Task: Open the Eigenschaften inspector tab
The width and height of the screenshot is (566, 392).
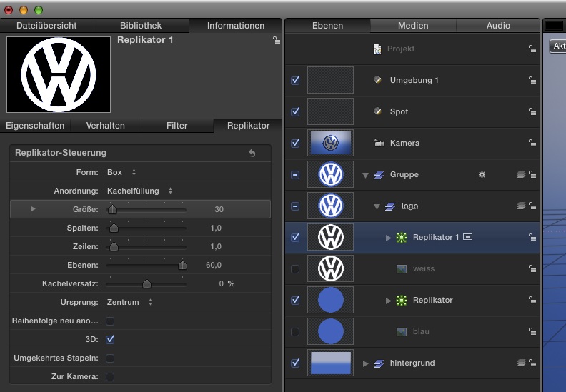Action: tap(35, 126)
